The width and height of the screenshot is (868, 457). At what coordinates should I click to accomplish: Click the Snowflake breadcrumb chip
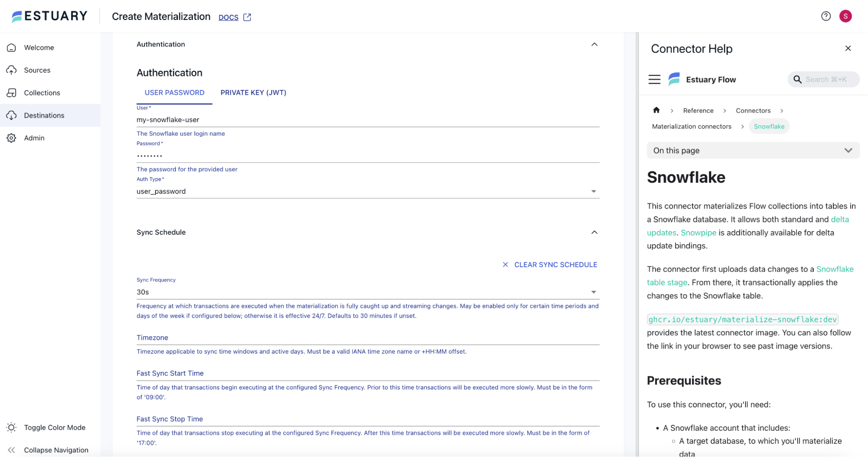click(x=769, y=126)
